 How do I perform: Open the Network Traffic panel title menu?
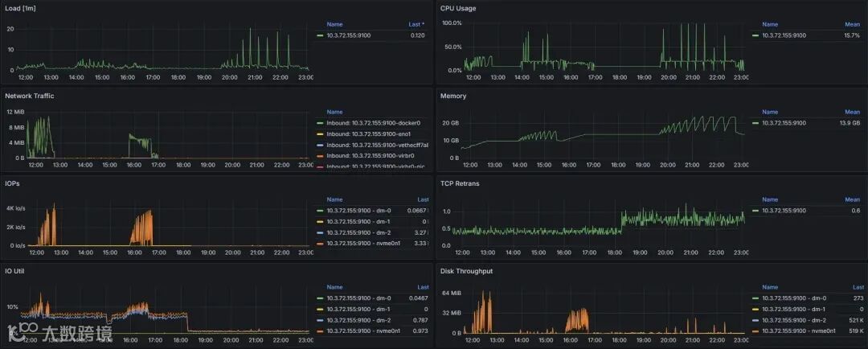pyautogui.click(x=30, y=96)
